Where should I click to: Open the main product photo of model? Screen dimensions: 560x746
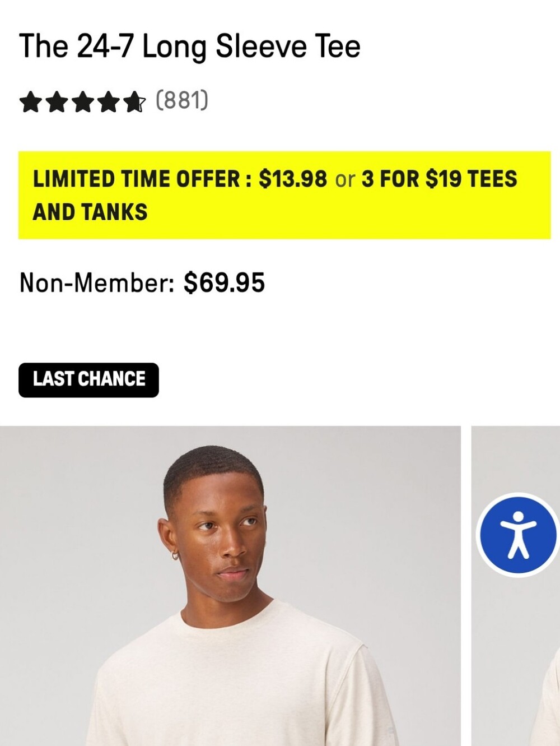coord(230,586)
